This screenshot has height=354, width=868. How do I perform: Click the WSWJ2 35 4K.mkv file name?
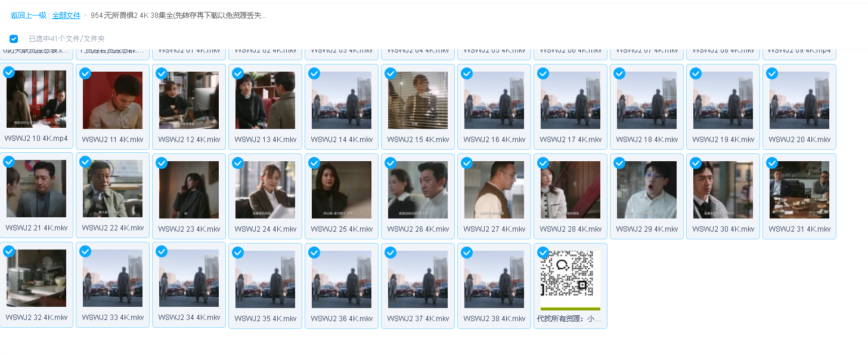point(265,318)
